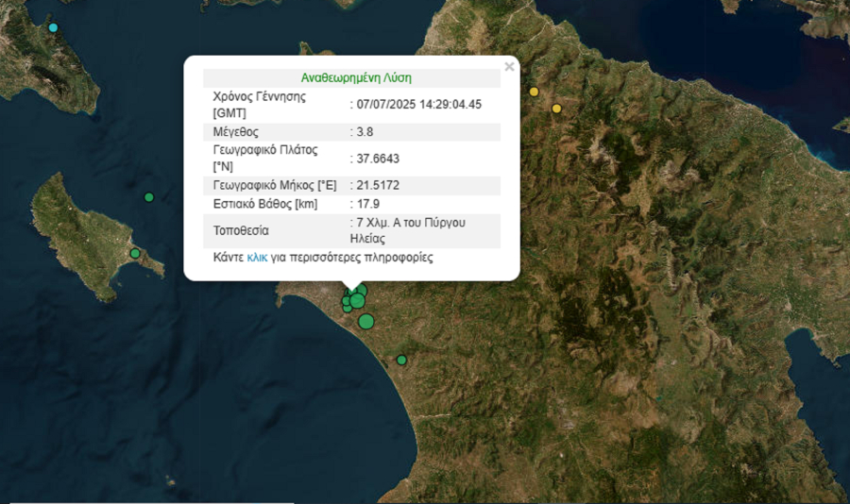Click the longitude value 21.5172
This screenshot has height=504, width=850.
click(378, 185)
